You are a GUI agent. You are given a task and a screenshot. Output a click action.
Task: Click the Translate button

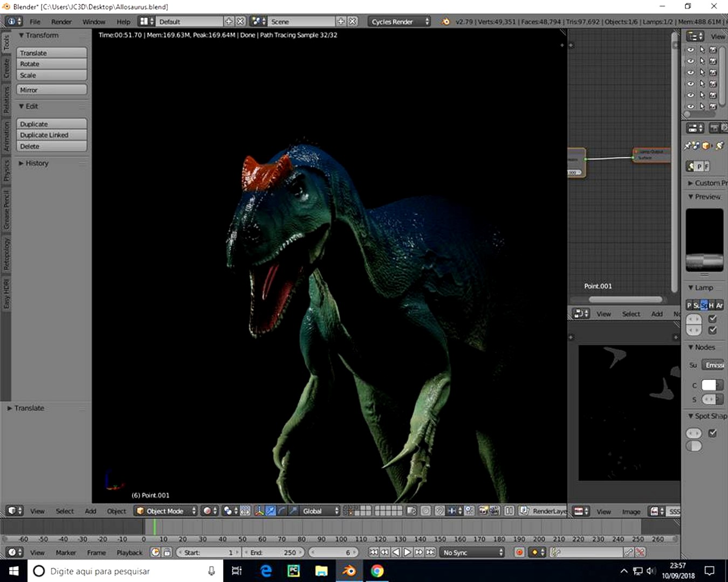tap(52, 53)
